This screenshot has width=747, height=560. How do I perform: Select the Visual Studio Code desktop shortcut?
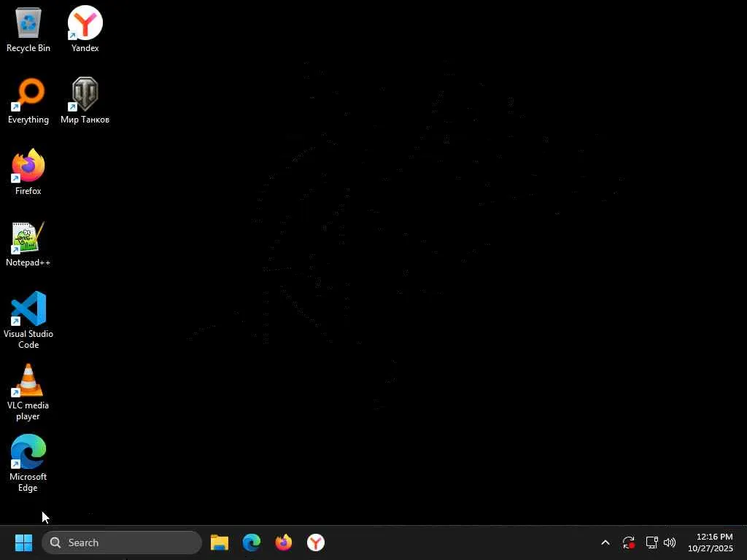pyautogui.click(x=28, y=320)
